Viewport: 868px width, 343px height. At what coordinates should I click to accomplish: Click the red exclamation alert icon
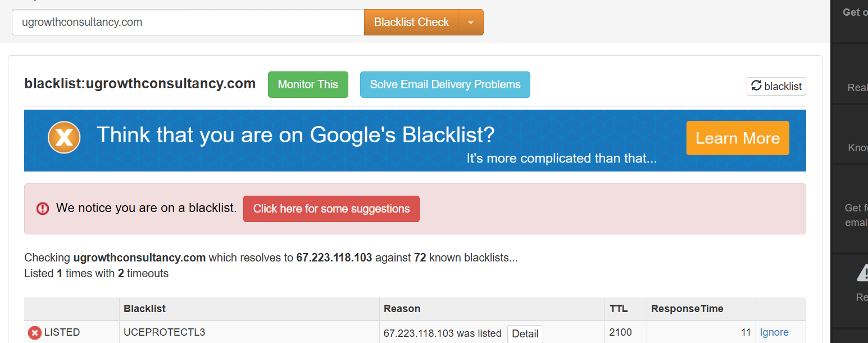[43, 209]
